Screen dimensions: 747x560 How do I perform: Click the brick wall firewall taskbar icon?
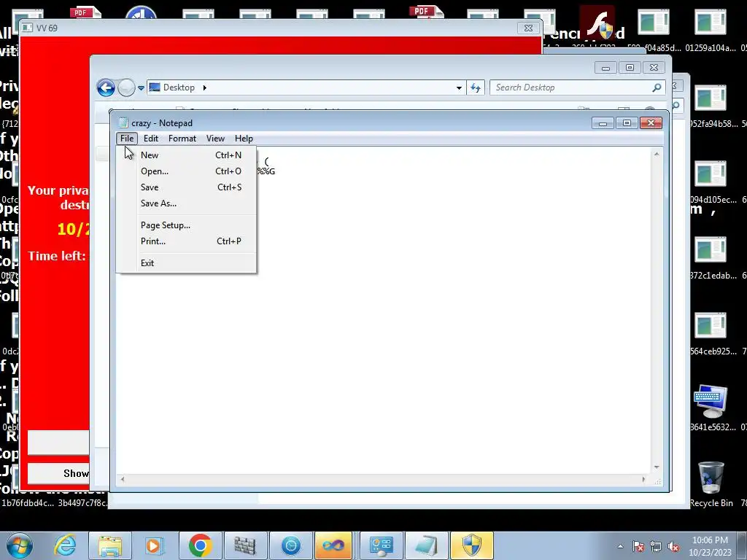pos(245,545)
